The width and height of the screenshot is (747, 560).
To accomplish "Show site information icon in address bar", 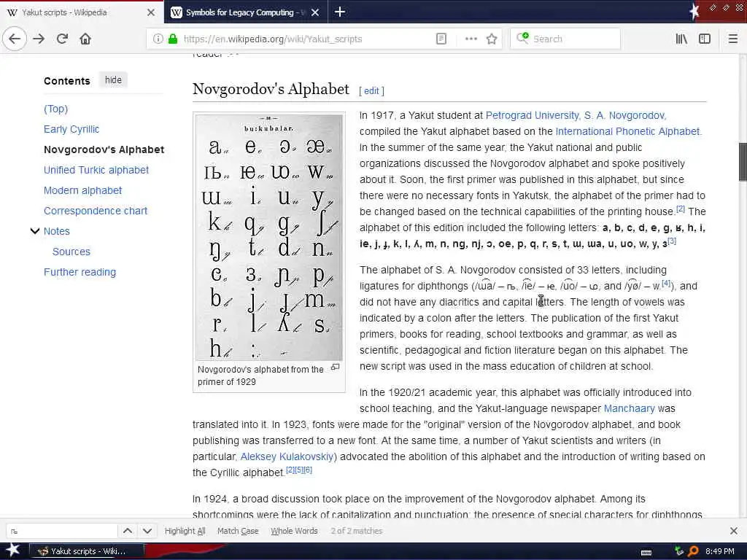I will (x=158, y=39).
